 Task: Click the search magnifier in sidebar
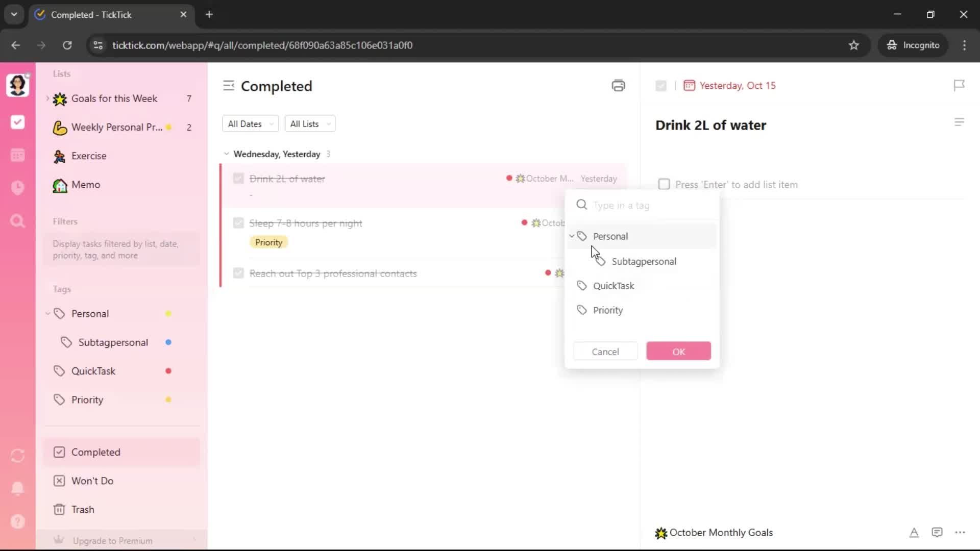(x=18, y=221)
